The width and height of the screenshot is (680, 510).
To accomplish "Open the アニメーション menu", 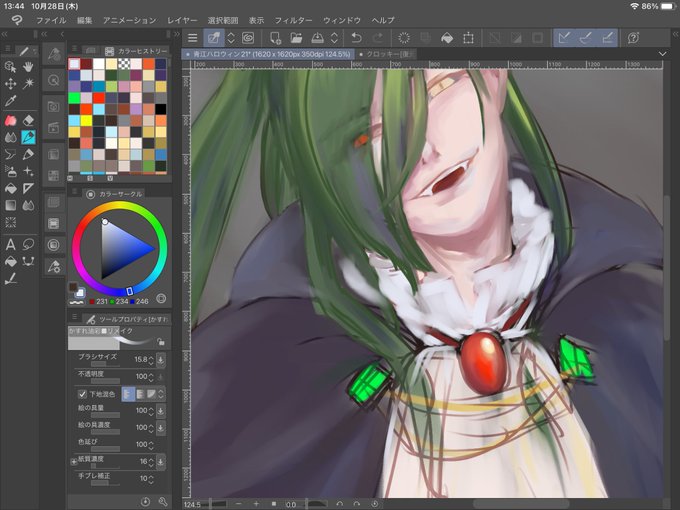I will coord(129,20).
